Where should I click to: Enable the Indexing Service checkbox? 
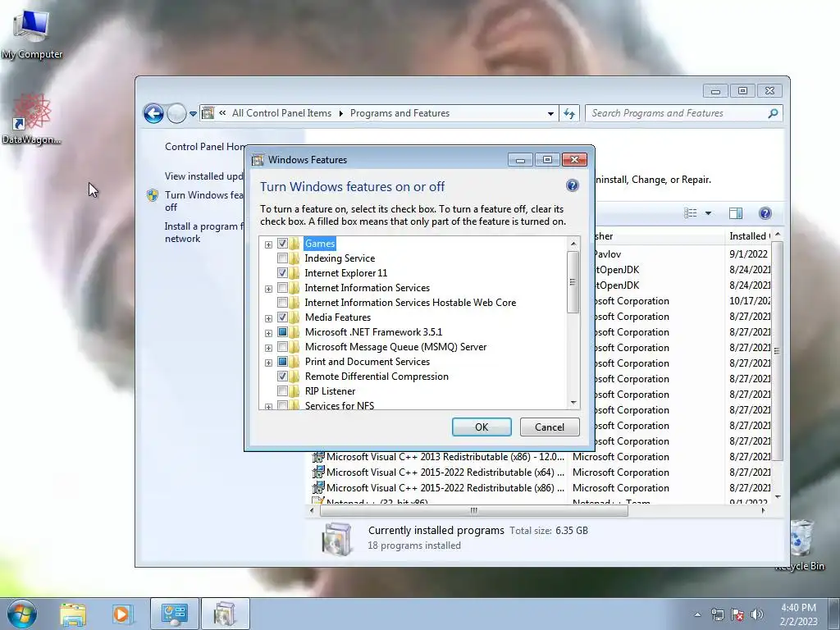click(x=282, y=258)
